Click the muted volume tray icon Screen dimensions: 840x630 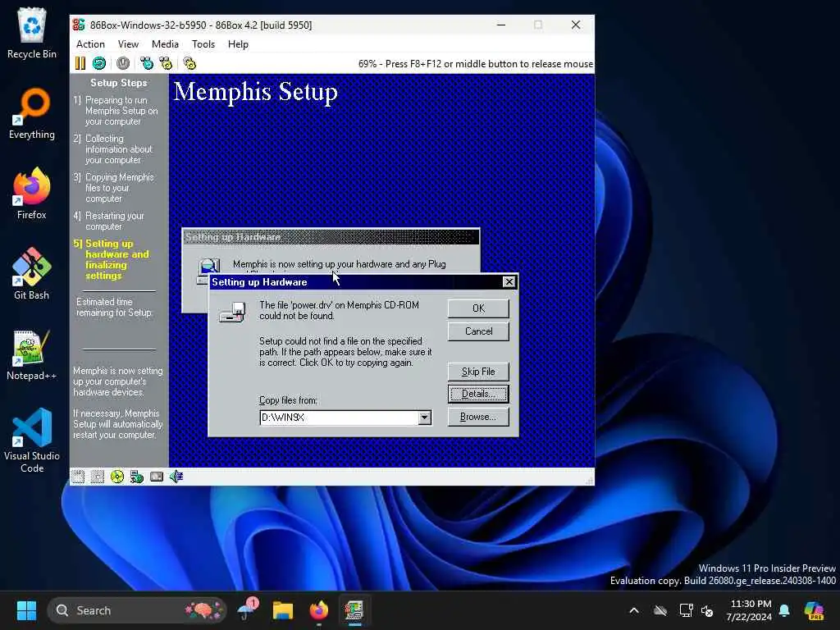[x=708, y=610]
